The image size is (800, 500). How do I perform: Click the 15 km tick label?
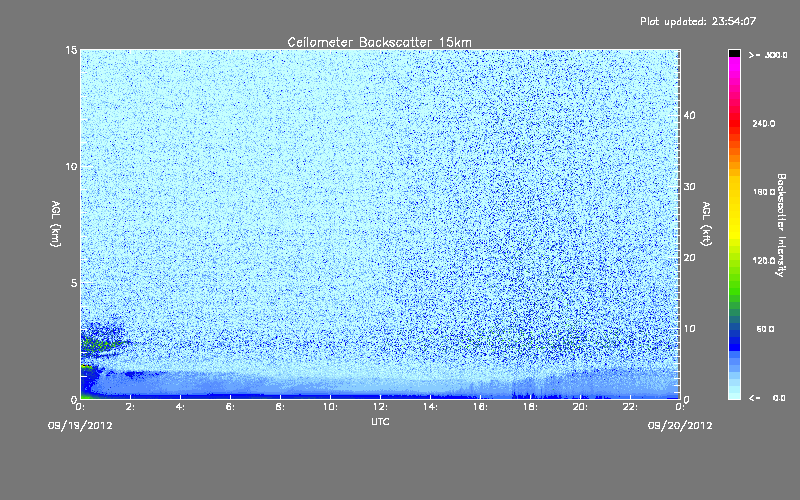pos(71,50)
